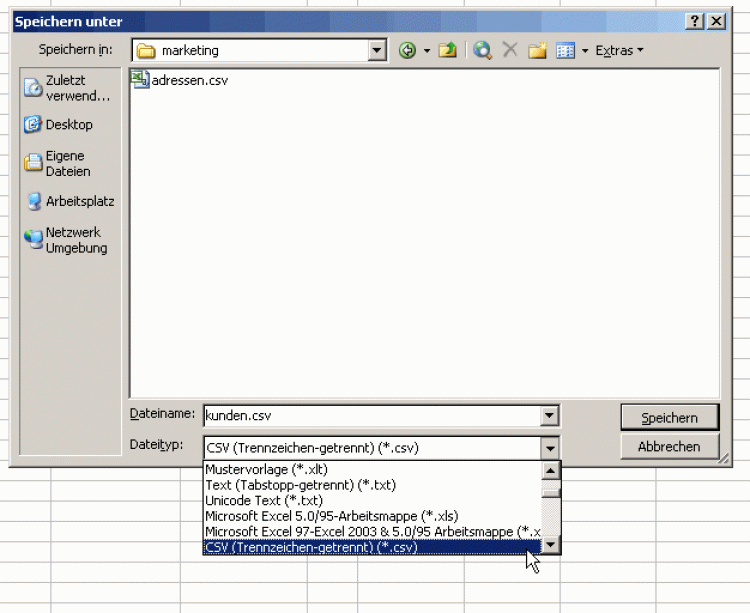Open Zuletzt verwendet location in sidebar
The width and height of the screenshot is (750, 613).
66,88
